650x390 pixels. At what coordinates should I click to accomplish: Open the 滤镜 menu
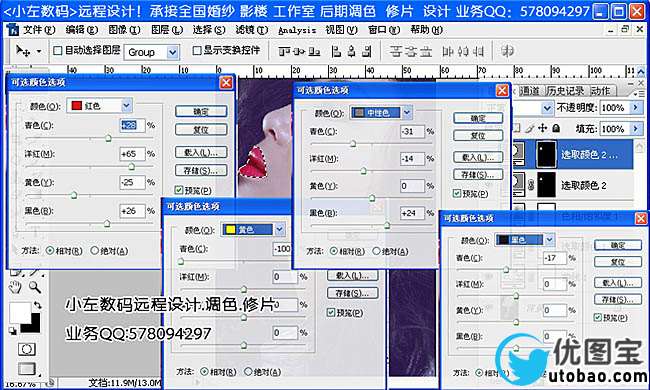tap(252, 30)
